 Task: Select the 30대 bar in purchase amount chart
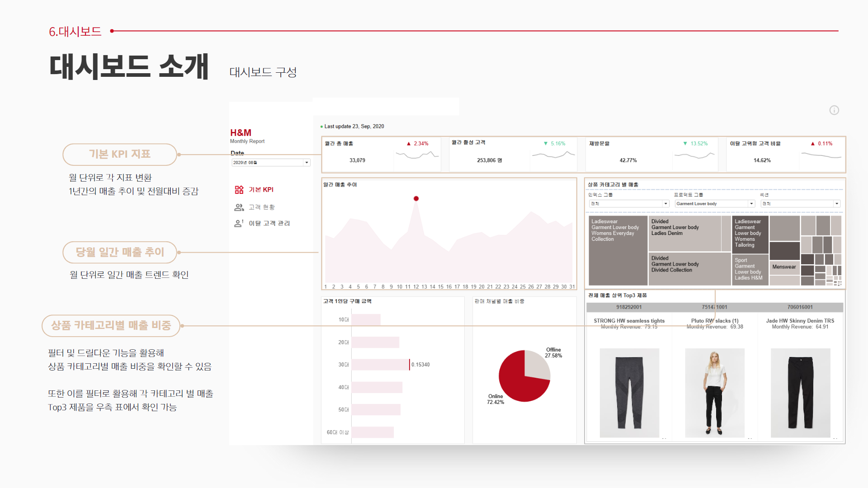point(380,365)
